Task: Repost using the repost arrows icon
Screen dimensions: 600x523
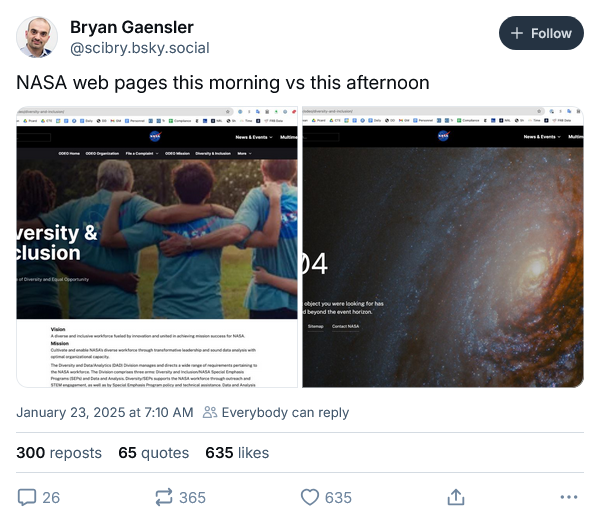Action: [x=164, y=497]
